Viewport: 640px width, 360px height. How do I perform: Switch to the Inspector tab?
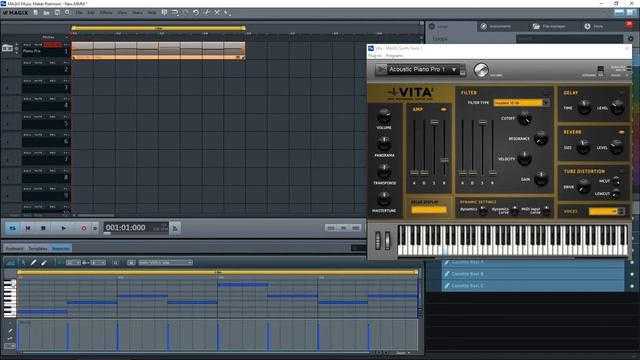pyautogui.click(x=61, y=248)
